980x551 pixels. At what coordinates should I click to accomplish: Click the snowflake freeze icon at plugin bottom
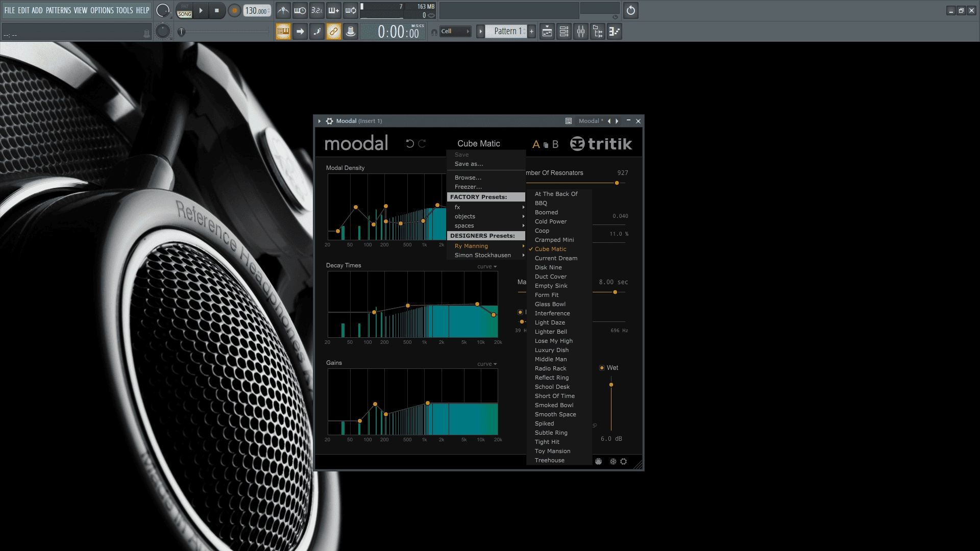(x=613, y=461)
